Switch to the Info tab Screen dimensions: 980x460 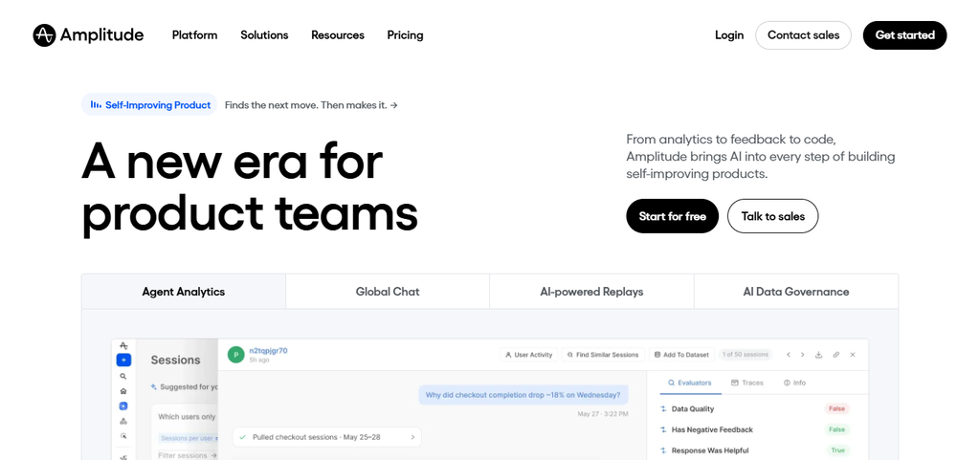click(794, 383)
